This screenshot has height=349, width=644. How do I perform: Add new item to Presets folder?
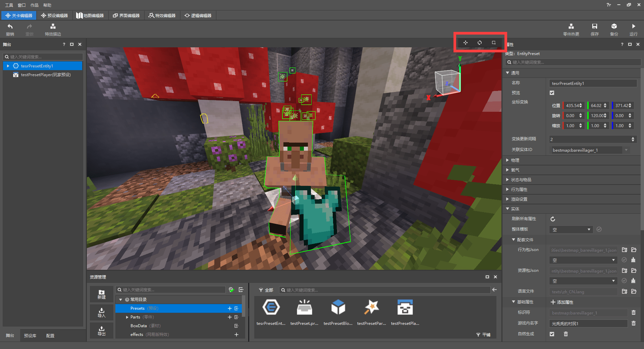click(x=230, y=308)
